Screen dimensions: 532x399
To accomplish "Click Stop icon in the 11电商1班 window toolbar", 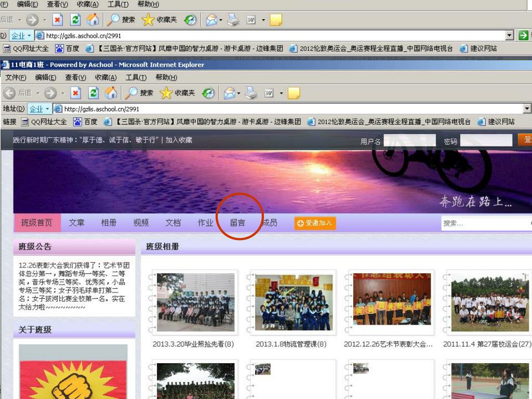I will coord(76,93).
